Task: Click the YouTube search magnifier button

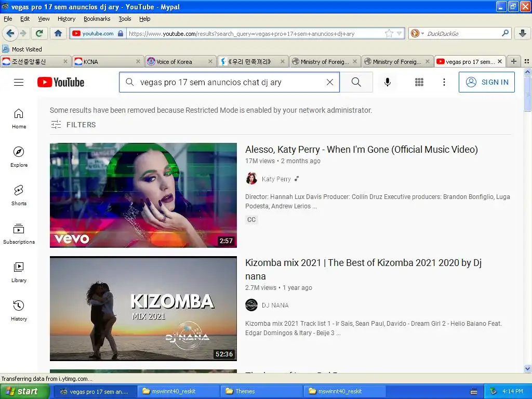Action: (x=356, y=82)
